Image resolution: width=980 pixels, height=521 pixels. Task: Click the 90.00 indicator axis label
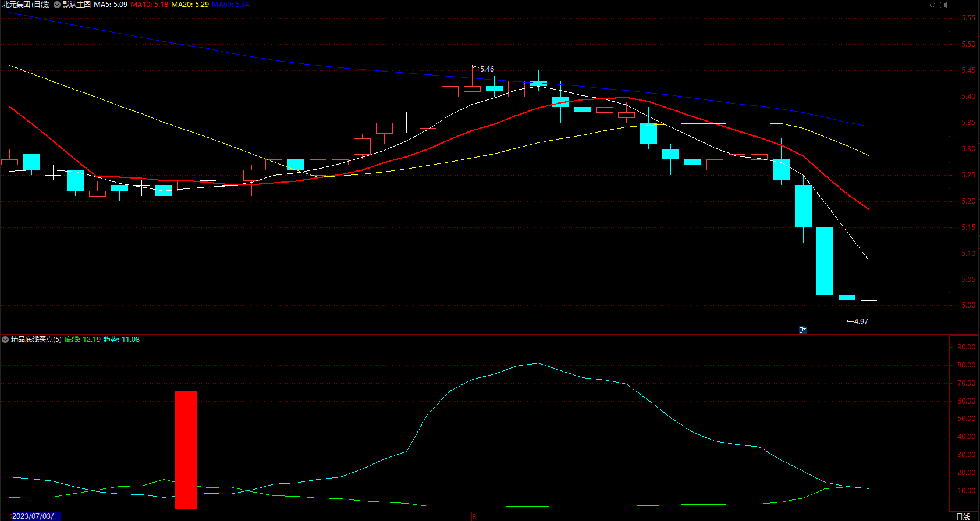click(966, 347)
